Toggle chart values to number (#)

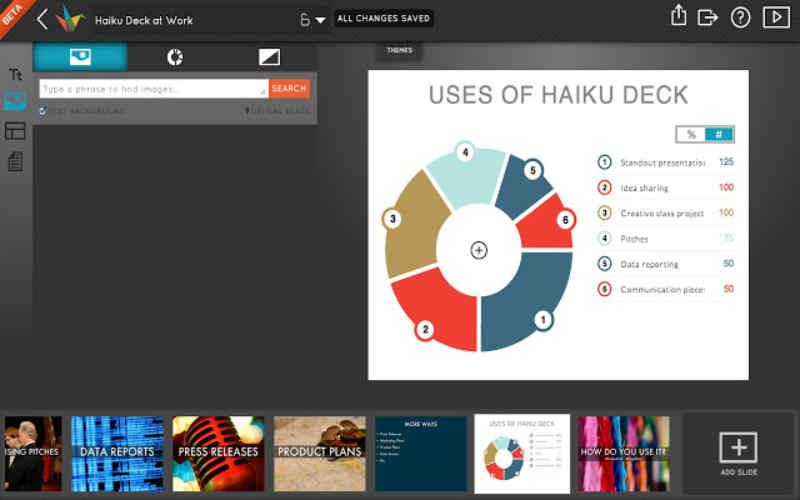coord(718,135)
